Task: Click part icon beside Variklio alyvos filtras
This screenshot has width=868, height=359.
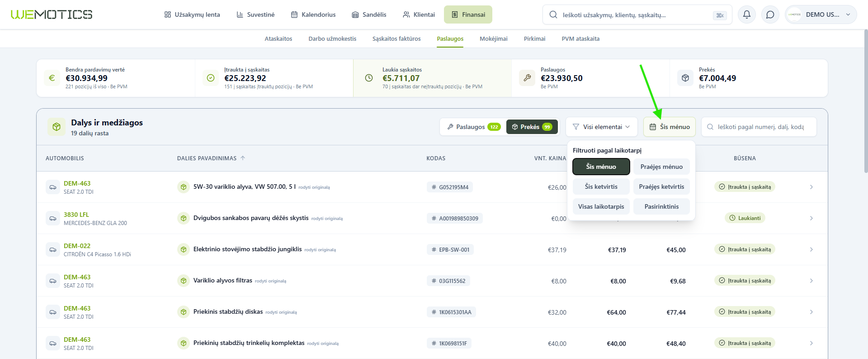Action: coord(184,281)
